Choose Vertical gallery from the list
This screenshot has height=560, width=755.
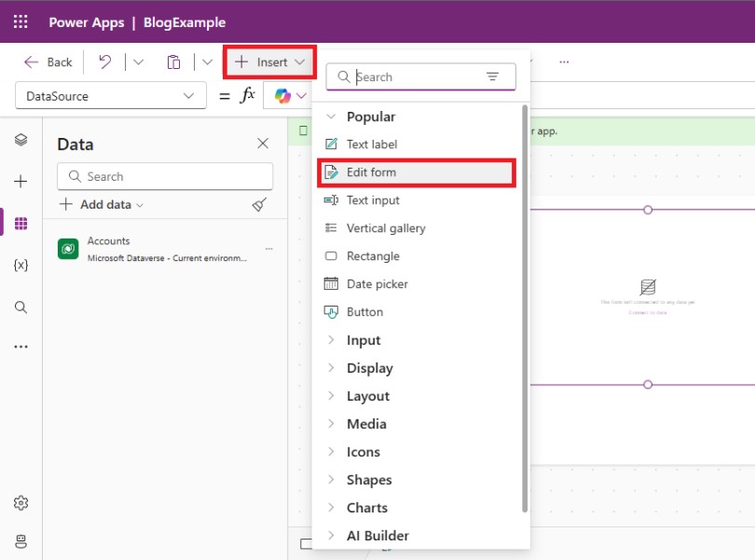385,228
